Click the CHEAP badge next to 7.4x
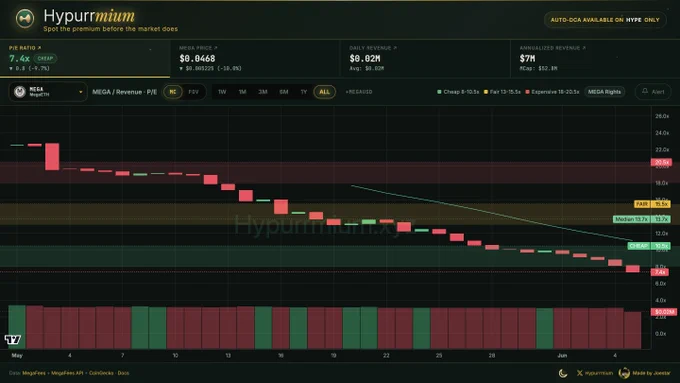 (x=45, y=58)
